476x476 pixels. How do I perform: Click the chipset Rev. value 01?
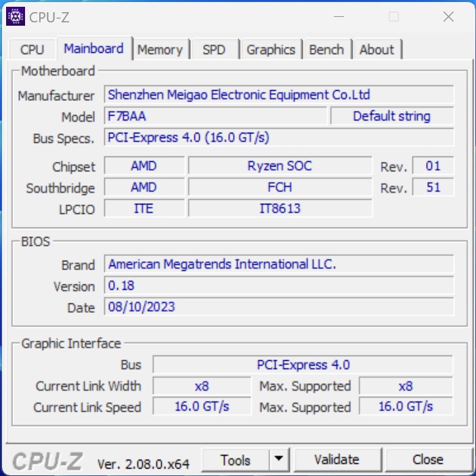(433, 166)
